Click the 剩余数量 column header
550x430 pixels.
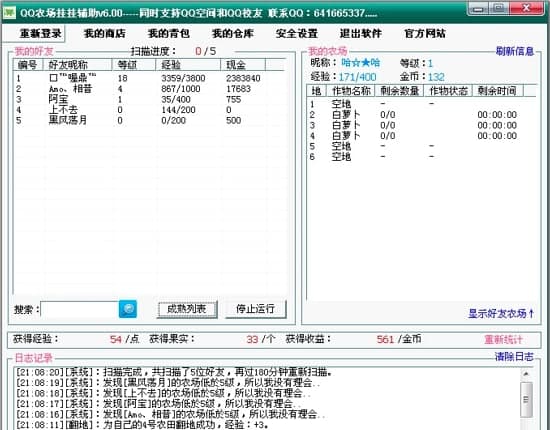[x=400, y=91]
